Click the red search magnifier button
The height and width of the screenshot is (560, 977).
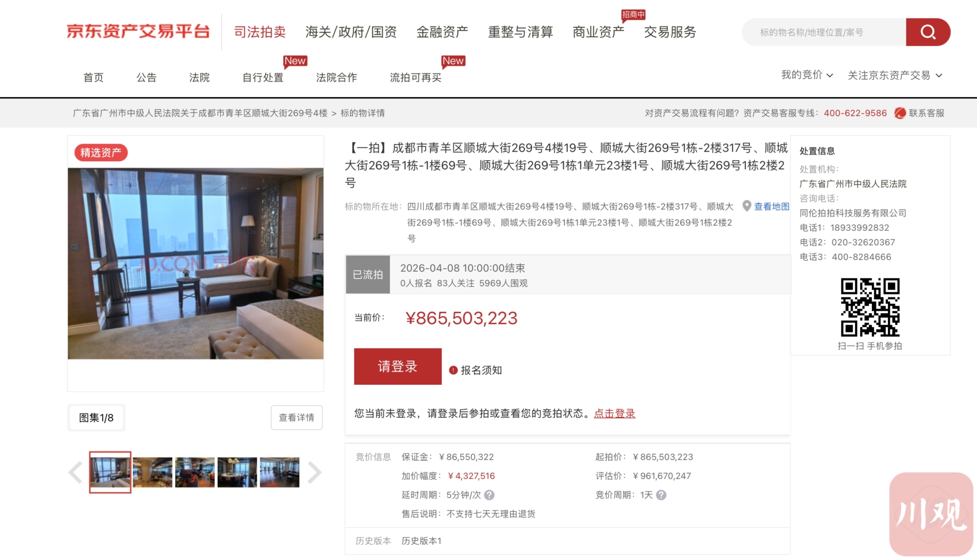(x=928, y=32)
